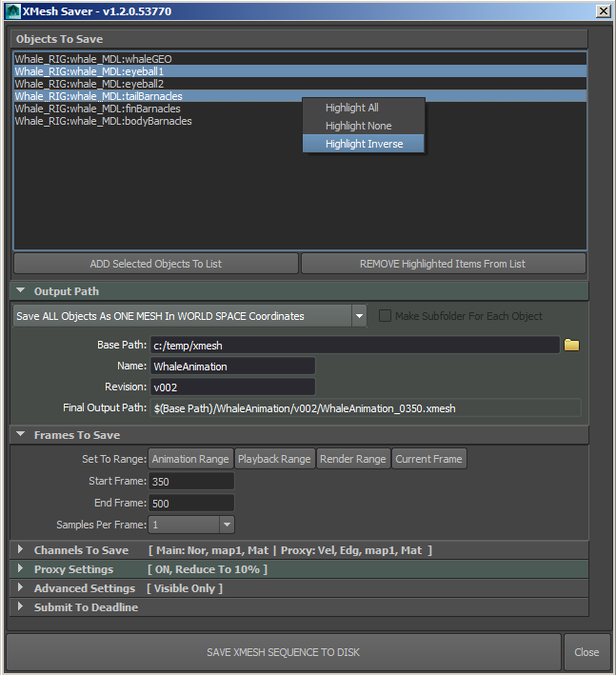This screenshot has width=616, height=675.
Task: Set range using Animation Range button
Action: (189, 459)
